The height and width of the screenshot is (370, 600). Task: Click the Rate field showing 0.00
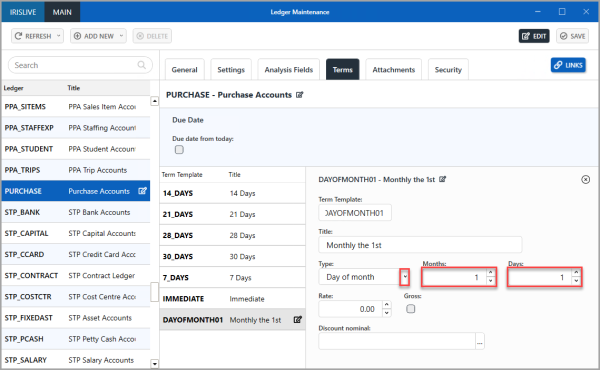tap(350, 309)
